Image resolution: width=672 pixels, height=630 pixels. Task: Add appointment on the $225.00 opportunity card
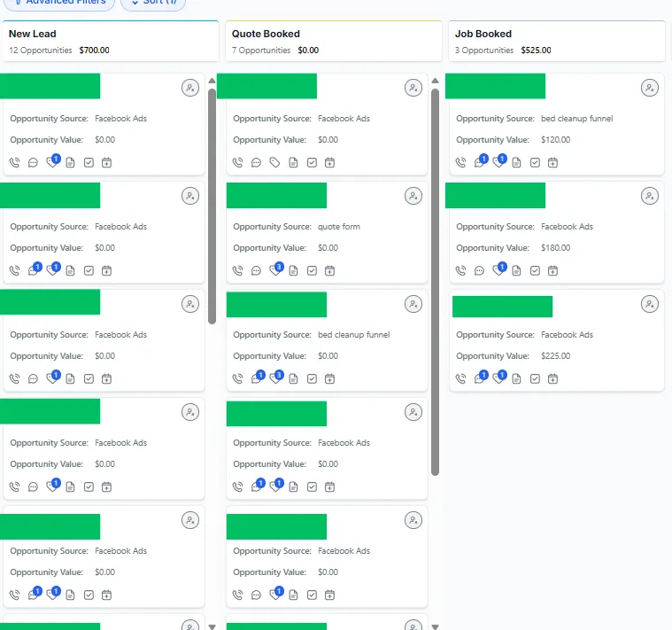pyautogui.click(x=552, y=378)
